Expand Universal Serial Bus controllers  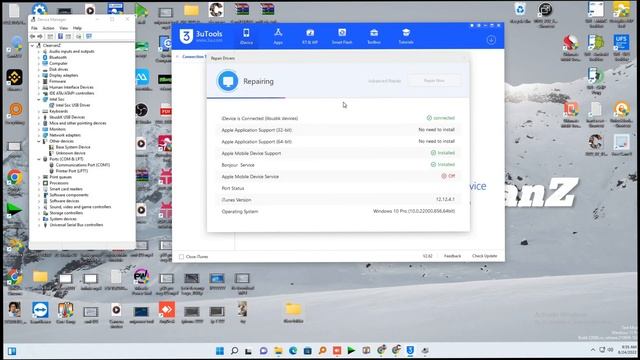tap(39, 225)
